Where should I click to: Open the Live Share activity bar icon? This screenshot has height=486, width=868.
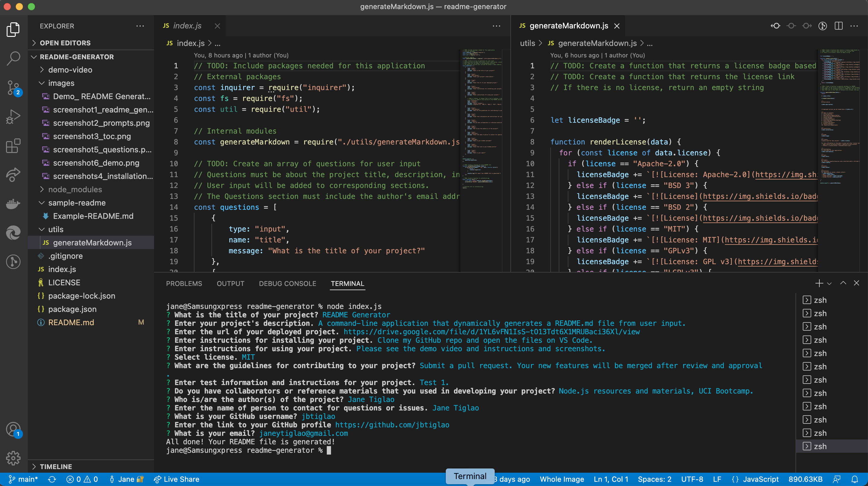coord(13,175)
